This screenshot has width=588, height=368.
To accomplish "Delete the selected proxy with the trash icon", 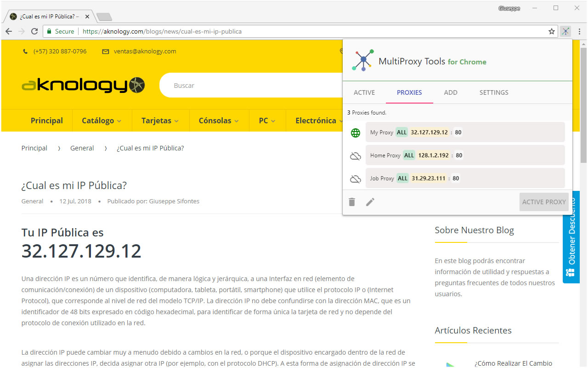I will 352,201.
